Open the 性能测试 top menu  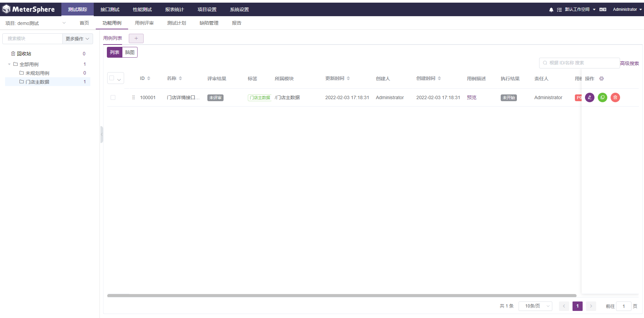coord(142,9)
